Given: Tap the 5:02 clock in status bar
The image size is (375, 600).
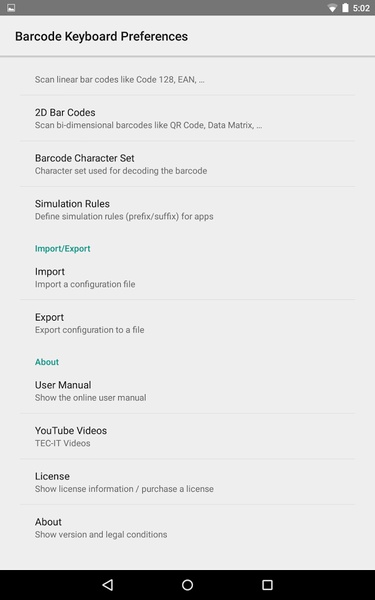Looking at the screenshot, I should pyautogui.click(x=361, y=8).
